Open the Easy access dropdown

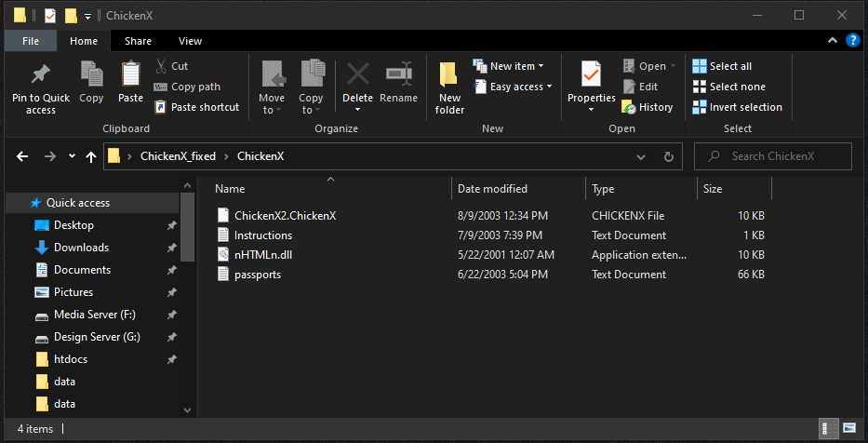click(513, 87)
